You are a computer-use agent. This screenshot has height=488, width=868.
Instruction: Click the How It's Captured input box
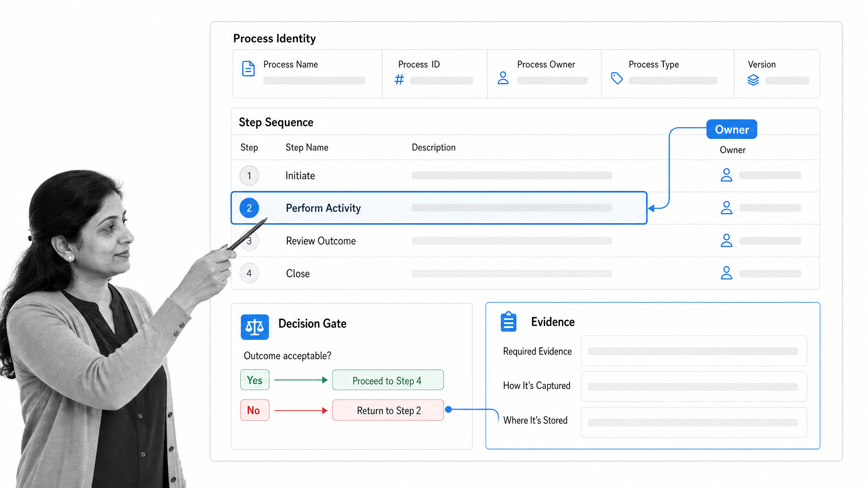tap(694, 386)
